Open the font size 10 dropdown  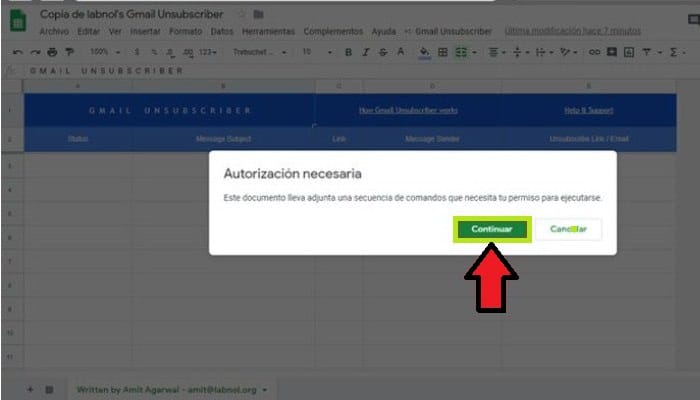click(317, 52)
